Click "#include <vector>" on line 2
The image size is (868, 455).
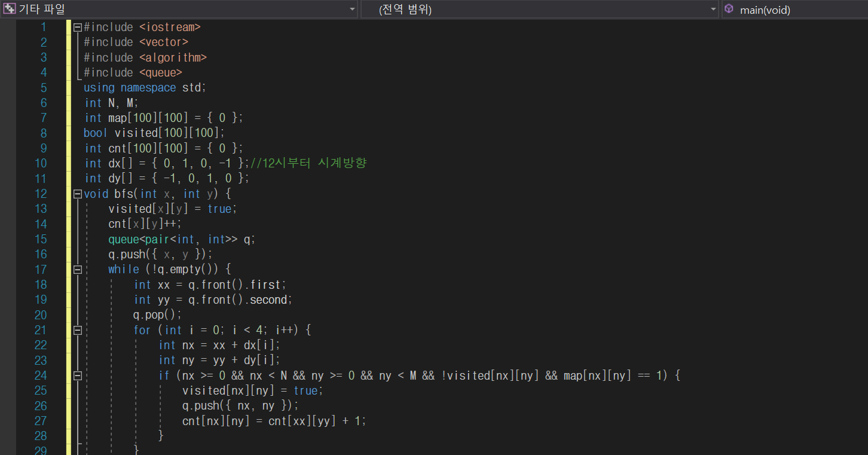[x=136, y=42]
